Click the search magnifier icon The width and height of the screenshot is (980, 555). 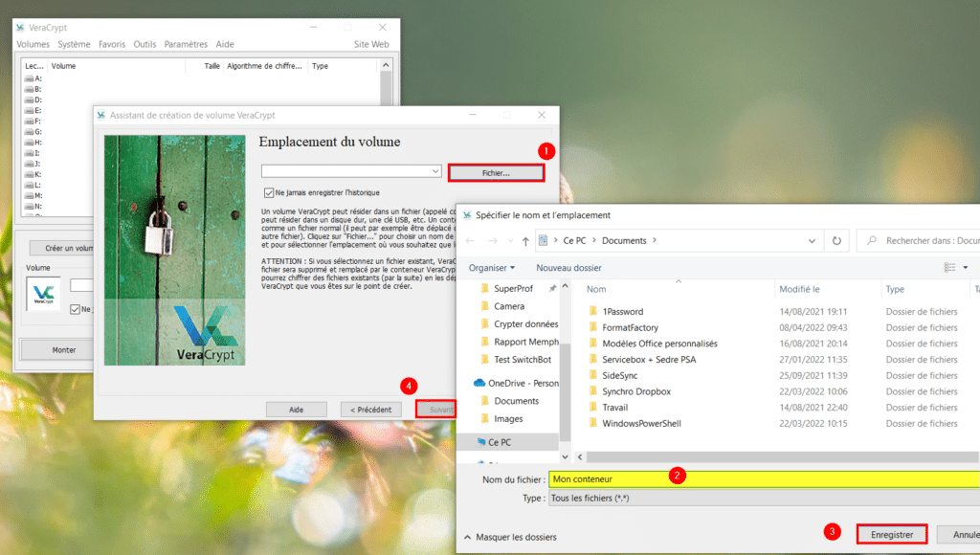(x=871, y=240)
